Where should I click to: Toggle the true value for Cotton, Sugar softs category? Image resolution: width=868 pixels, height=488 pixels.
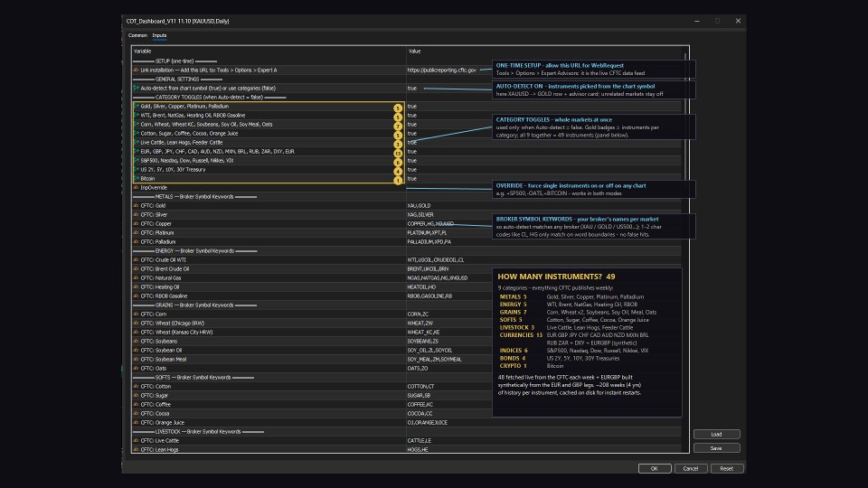(412, 134)
